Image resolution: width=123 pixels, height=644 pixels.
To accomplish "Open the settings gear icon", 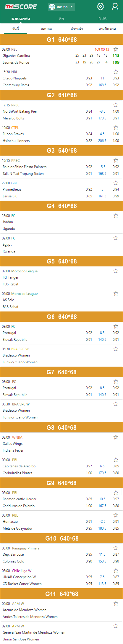I will [x=101, y=7].
